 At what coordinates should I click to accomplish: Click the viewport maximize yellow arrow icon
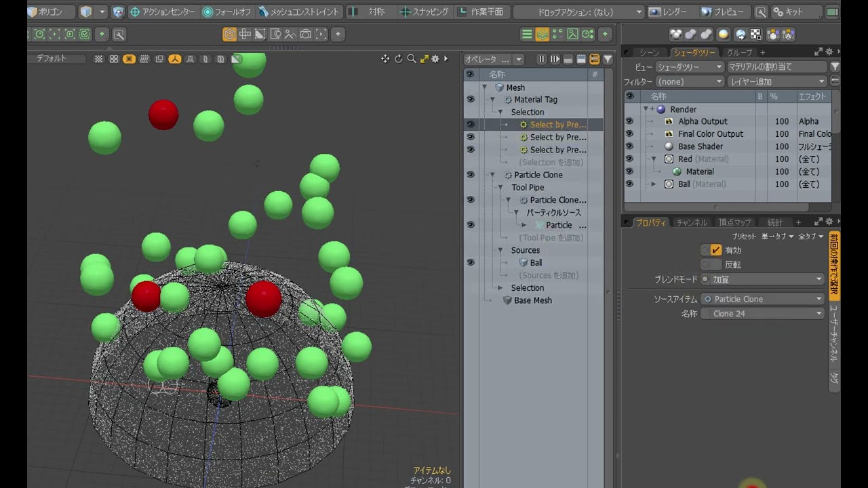click(424, 59)
